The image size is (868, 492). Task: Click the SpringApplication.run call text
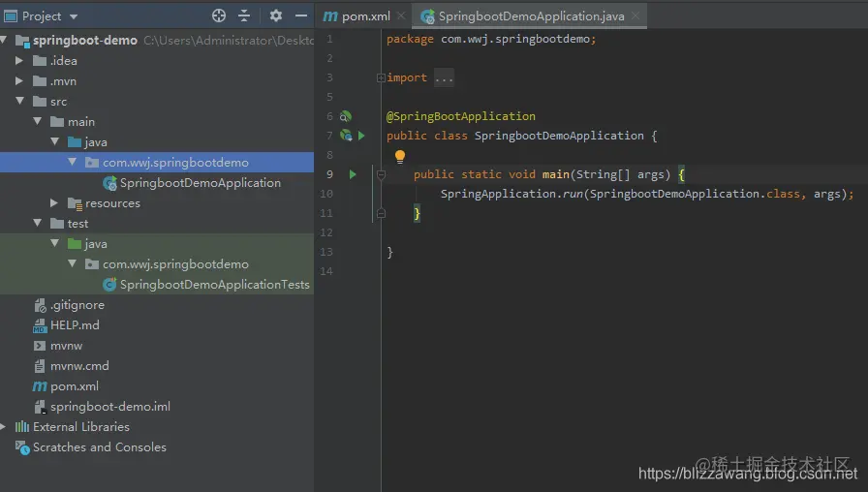coord(512,194)
